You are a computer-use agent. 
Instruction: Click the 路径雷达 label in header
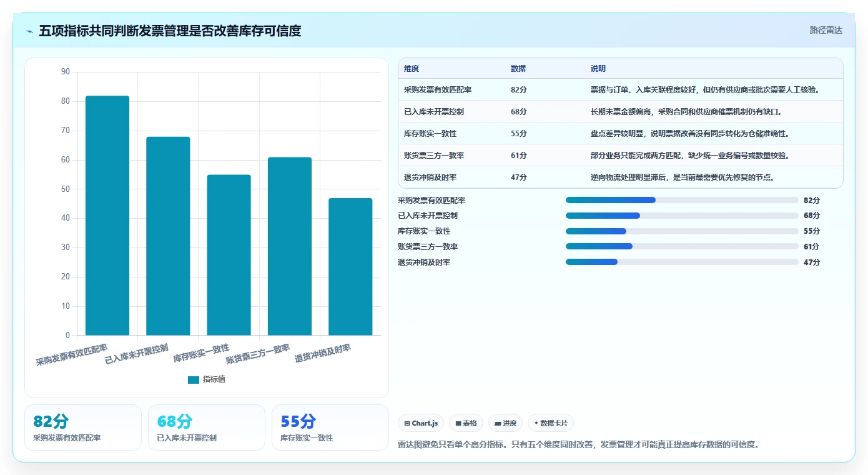coord(826,30)
